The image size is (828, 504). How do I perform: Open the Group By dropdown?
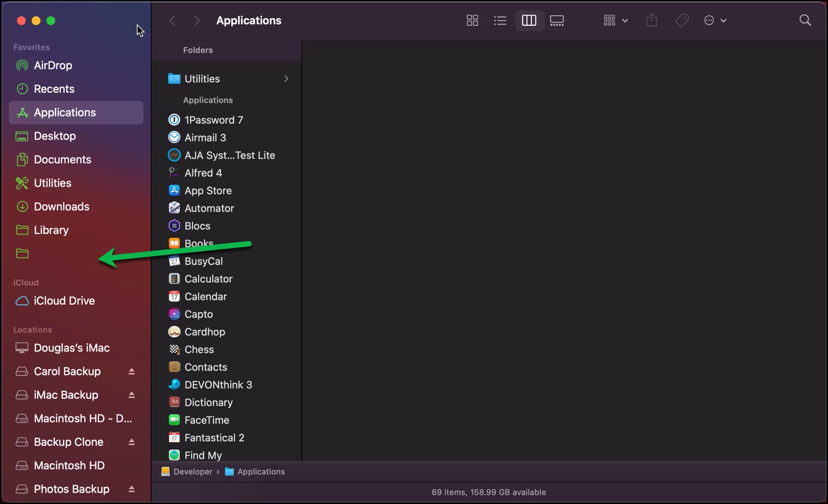615,20
